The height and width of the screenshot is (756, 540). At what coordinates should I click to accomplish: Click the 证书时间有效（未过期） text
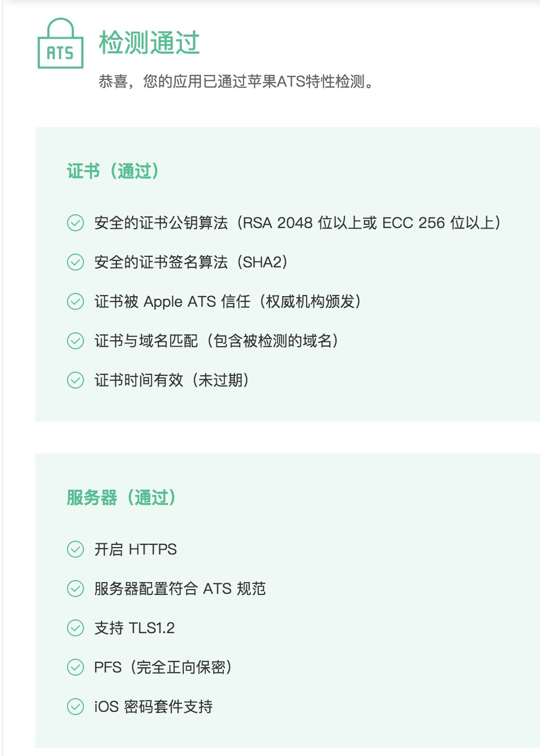point(173,380)
